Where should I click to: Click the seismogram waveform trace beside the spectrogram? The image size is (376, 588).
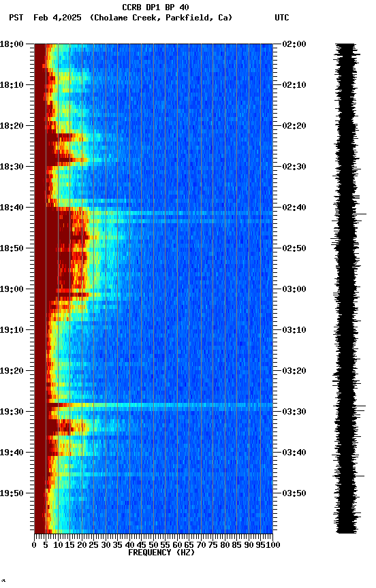click(x=347, y=289)
